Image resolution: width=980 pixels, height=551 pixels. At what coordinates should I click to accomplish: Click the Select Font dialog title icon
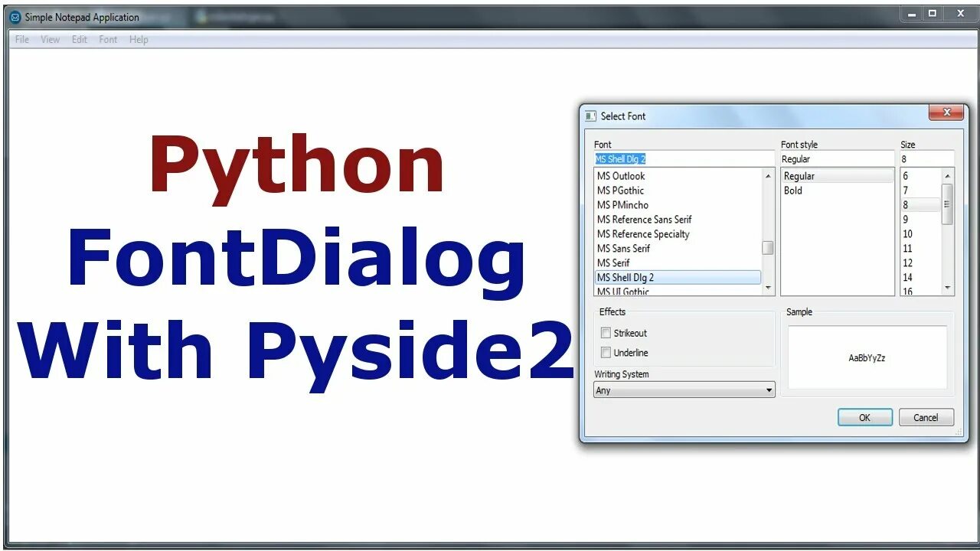click(x=590, y=116)
